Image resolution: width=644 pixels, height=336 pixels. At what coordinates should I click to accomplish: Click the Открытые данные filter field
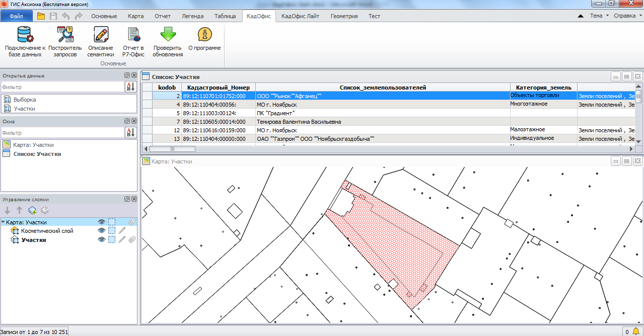point(62,87)
